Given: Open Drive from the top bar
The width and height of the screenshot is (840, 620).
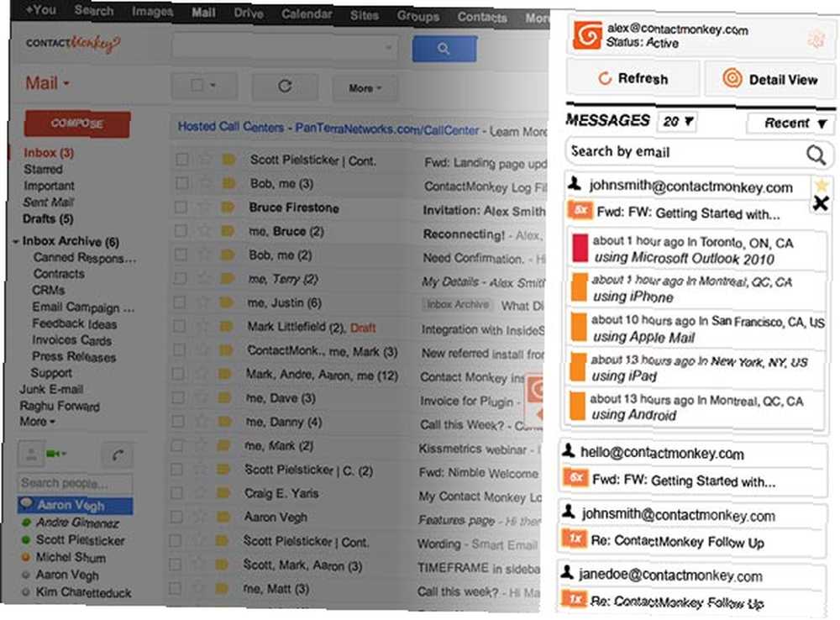Looking at the screenshot, I should [x=248, y=13].
